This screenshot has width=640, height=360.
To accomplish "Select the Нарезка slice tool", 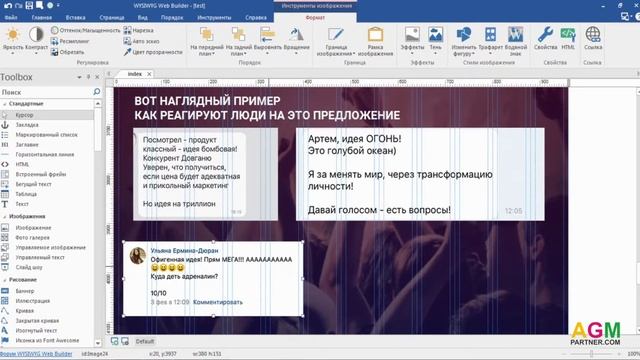I will point(138,30).
